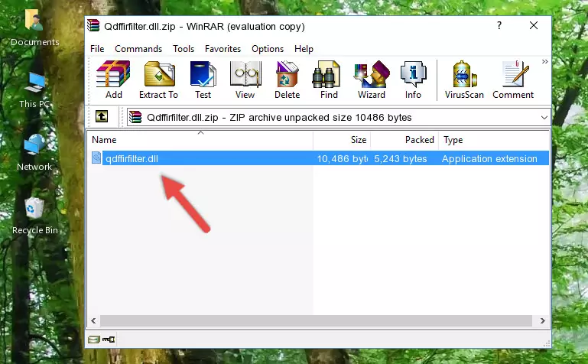Click the drive icon in status bar
The image size is (588, 364).
[94, 340]
